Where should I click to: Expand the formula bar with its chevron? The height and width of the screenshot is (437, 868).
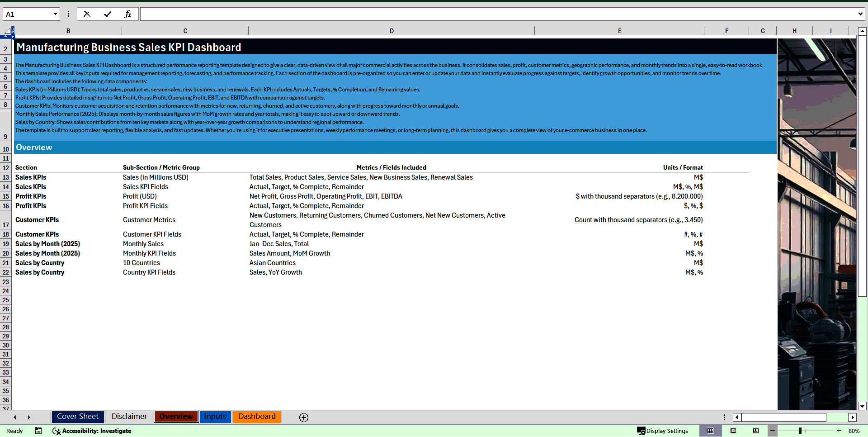860,14
